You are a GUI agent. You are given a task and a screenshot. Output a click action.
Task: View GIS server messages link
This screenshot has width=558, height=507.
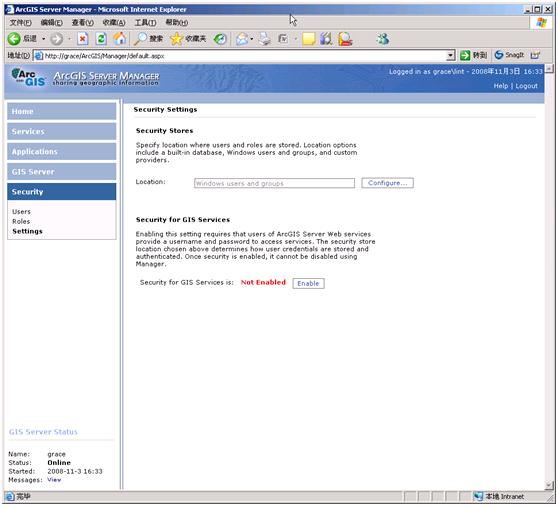tap(54, 480)
